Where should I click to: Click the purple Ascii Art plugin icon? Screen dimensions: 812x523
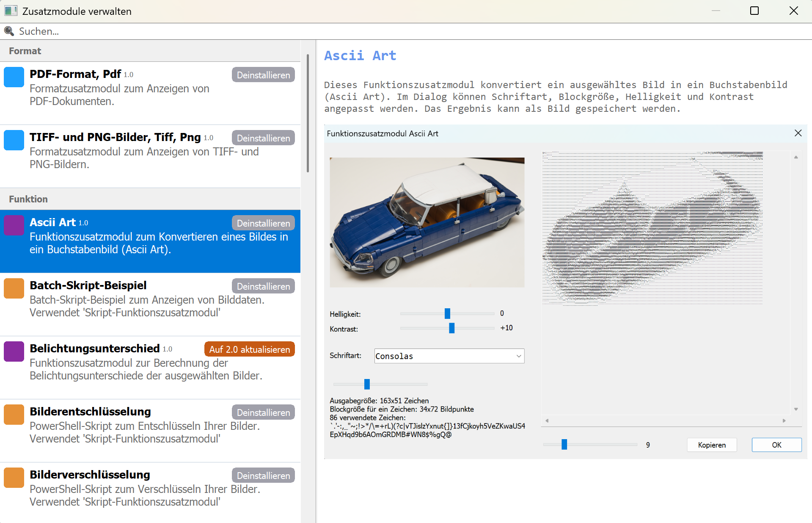14,225
